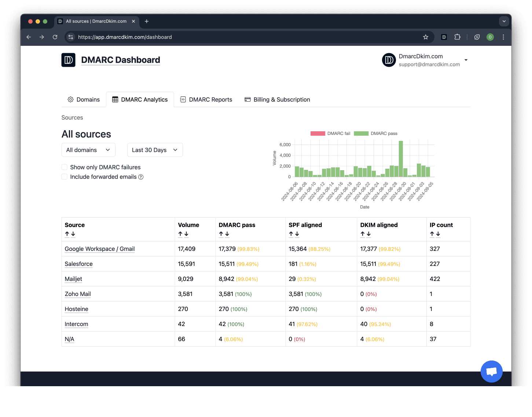Enable Show only DMARC failures checkbox

(x=65, y=167)
